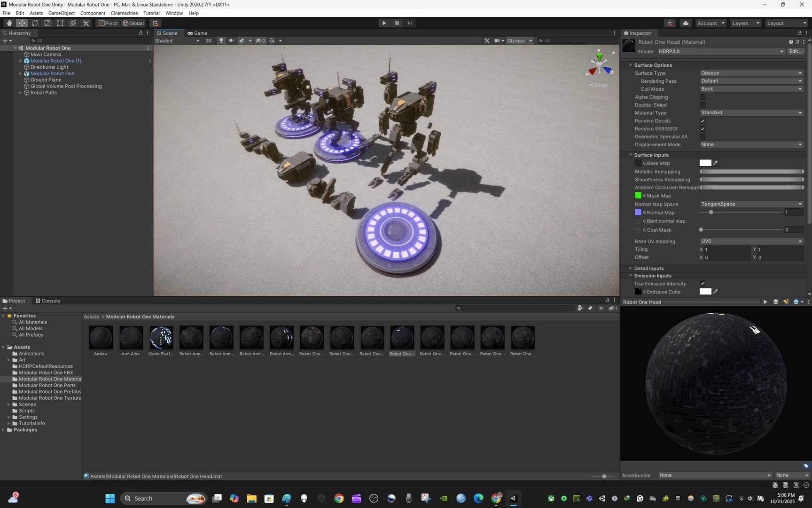Screen dimensions: 812x508
Task: Start Play mode with the Play button
Action: point(384,23)
